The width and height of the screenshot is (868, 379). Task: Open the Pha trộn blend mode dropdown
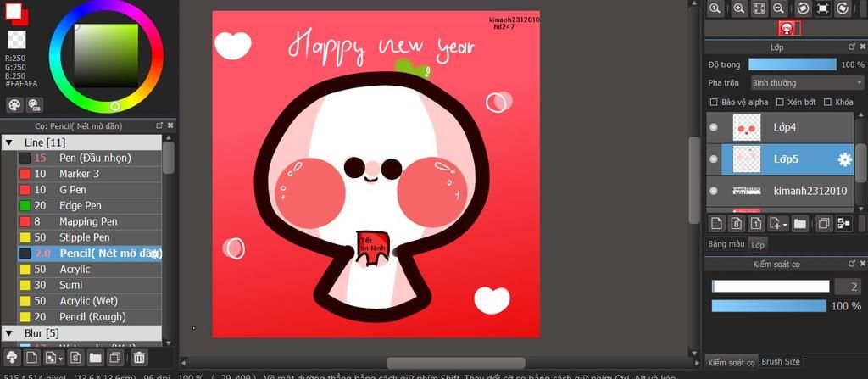click(x=807, y=83)
